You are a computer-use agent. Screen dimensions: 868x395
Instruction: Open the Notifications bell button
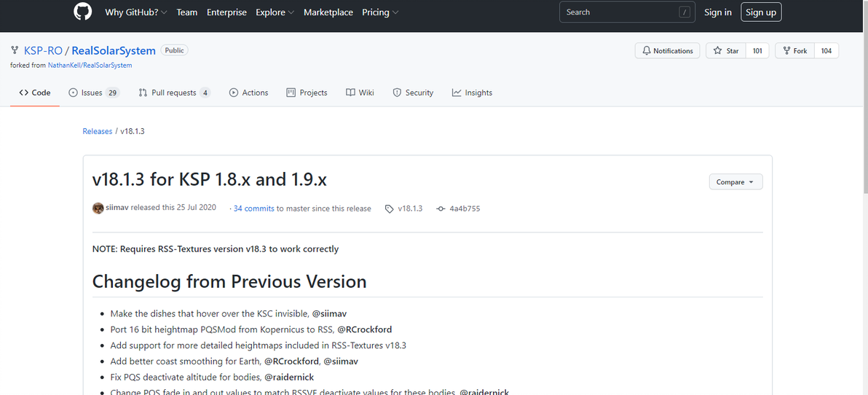pyautogui.click(x=667, y=51)
